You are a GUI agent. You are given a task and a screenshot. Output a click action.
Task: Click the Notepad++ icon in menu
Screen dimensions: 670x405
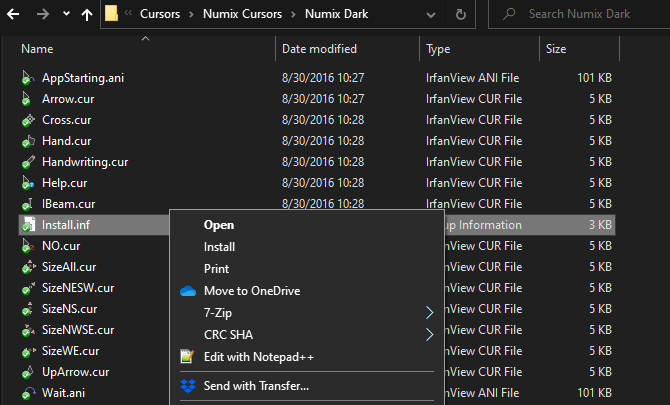click(187, 356)
